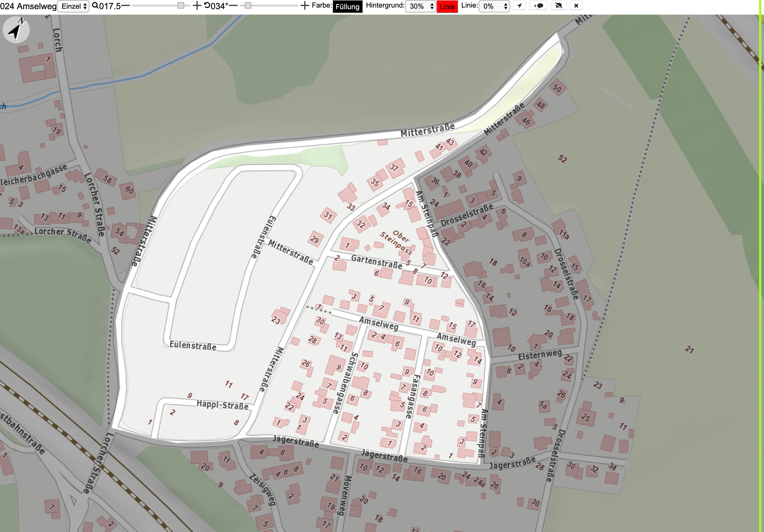The image size is (764, 532).
Task: Click the rotation slider handle
Action: point(248,6)
